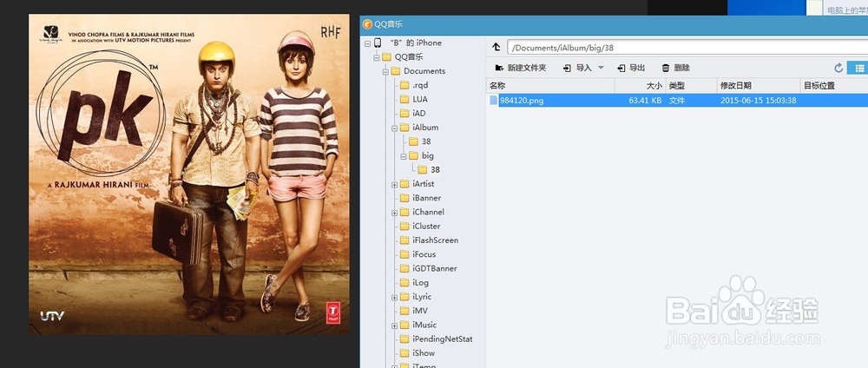Select the iGDTBanner folder
868x368 pixels.
click(435, 268)
